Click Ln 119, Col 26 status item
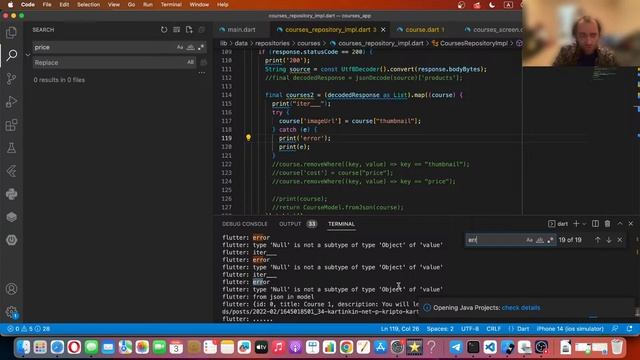 [400, 329]
